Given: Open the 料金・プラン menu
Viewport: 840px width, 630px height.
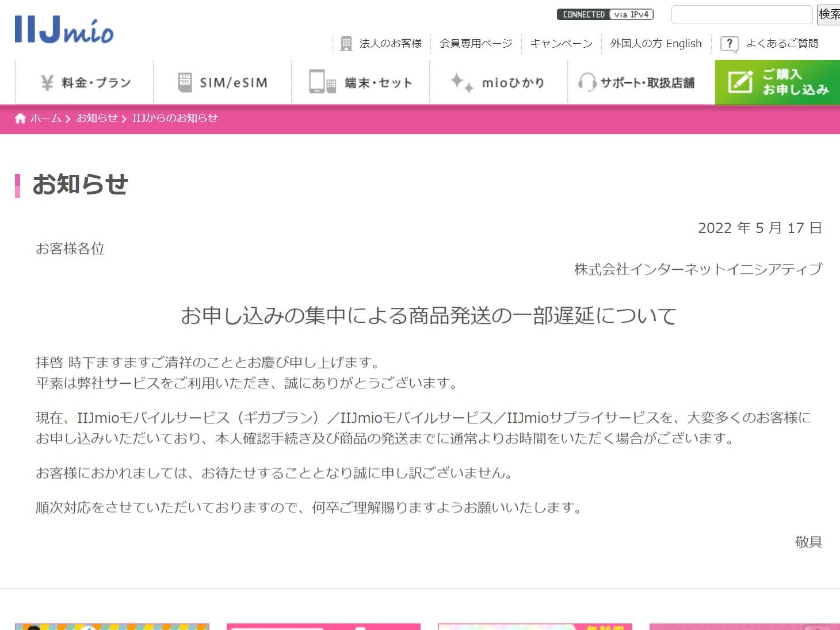Looking at the screenshot, I should [85, 82].
